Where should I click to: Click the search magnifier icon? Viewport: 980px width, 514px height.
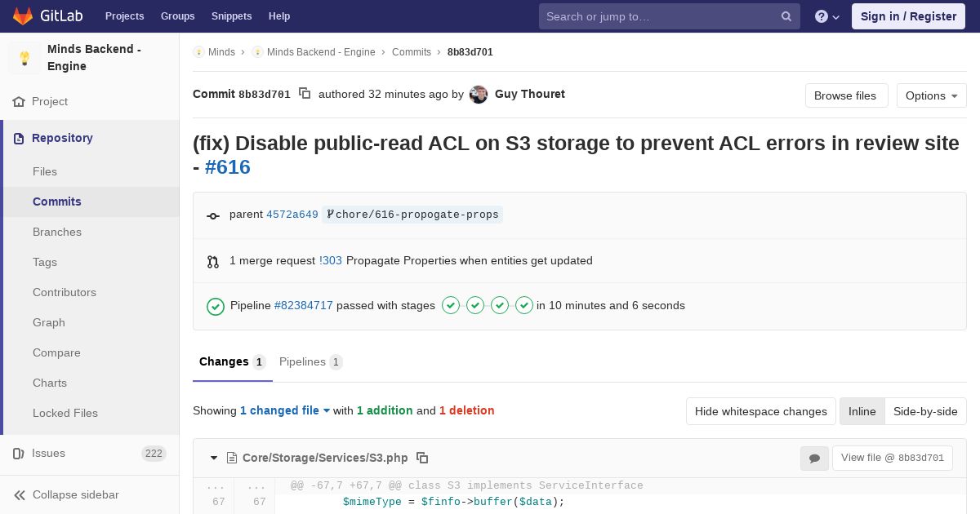point(786,16)
